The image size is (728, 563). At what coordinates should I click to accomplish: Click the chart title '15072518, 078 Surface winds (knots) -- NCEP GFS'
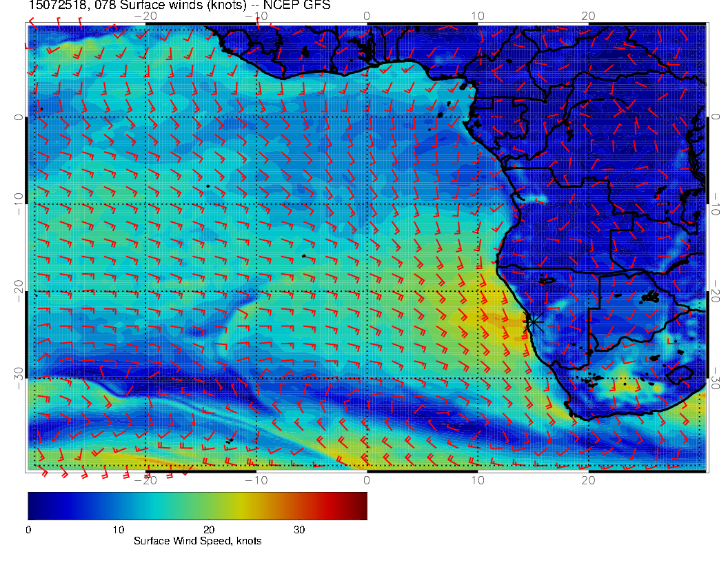179,6
